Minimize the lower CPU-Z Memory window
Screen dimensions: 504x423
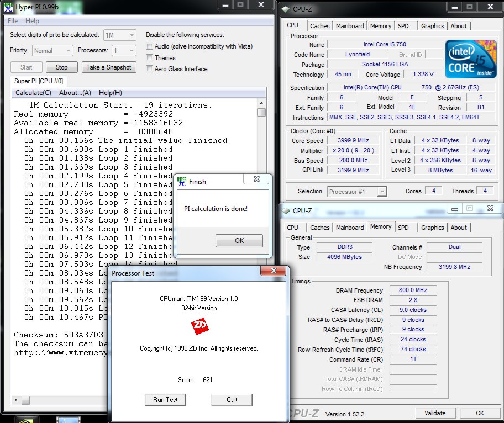[454, 209]
